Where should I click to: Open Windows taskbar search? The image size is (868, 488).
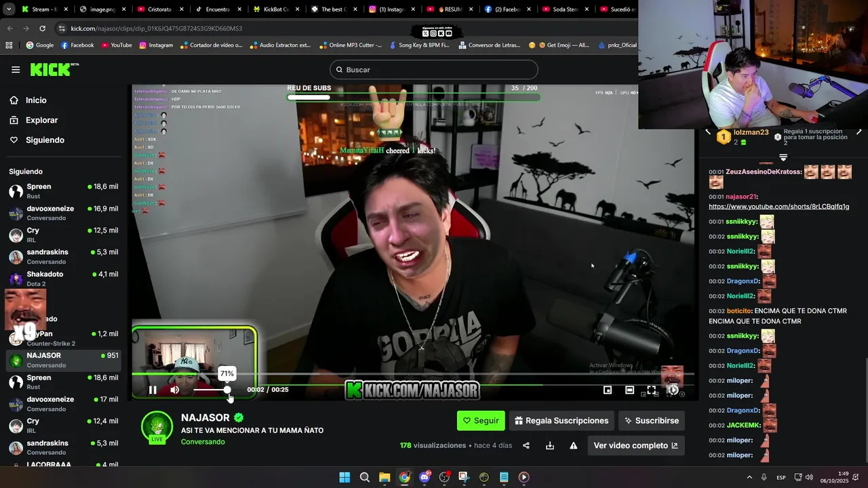(x=365, y=477)
